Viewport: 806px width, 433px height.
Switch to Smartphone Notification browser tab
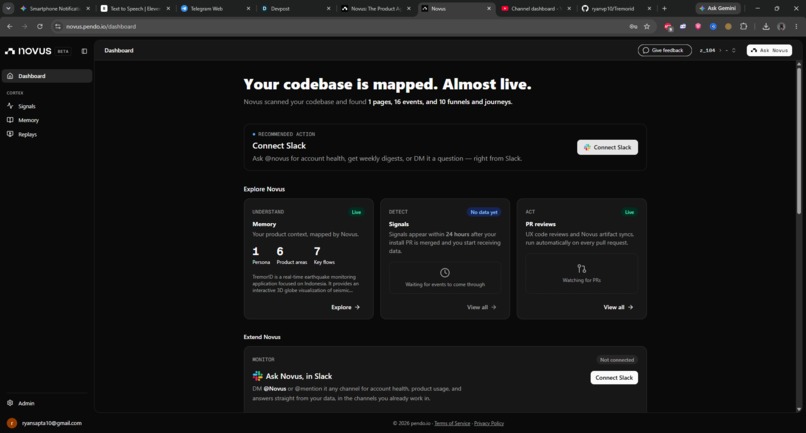[x=54, y=9]
